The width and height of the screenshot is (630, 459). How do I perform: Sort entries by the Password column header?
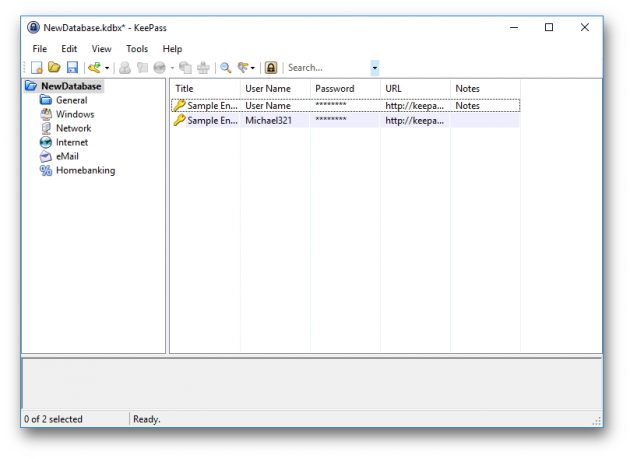pos(345,88)
